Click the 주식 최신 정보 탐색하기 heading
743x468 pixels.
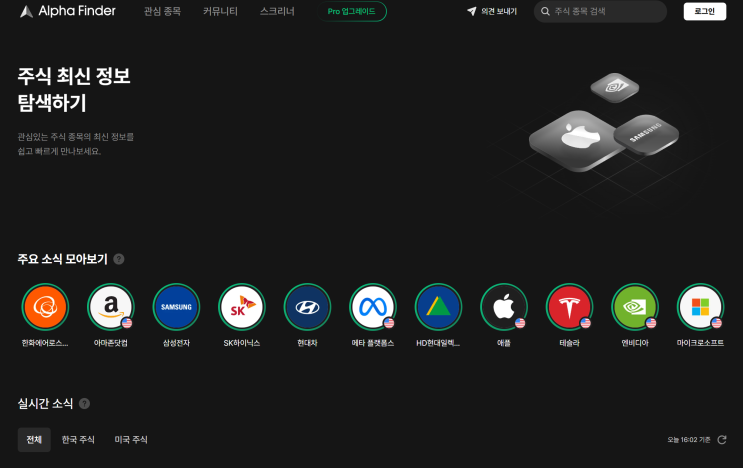(x=74, y=90)
